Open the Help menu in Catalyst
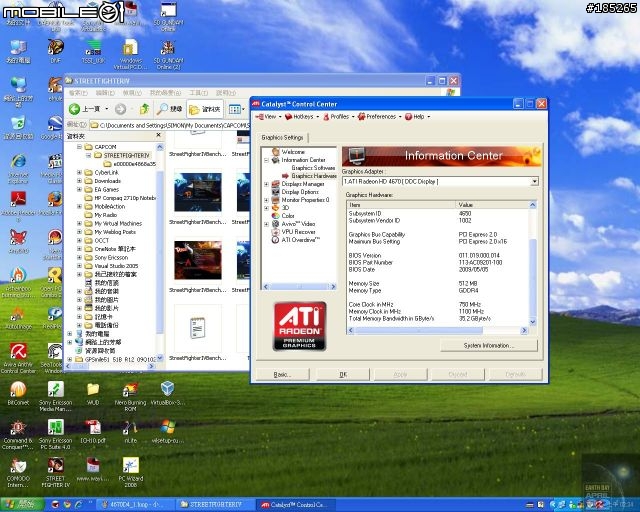The height and width of the screenshot is (512, 640). [x=417, y=117]
